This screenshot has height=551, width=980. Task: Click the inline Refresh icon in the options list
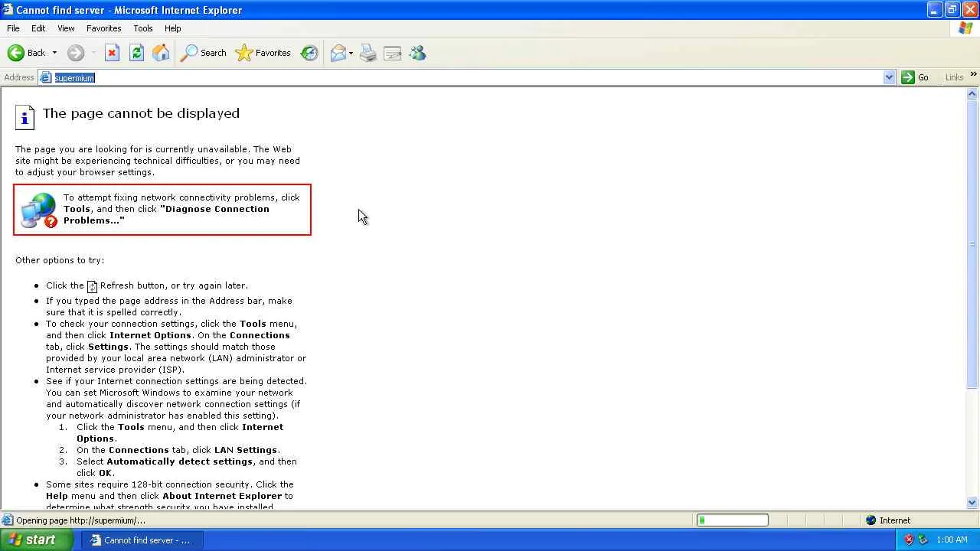pos(92,286)
